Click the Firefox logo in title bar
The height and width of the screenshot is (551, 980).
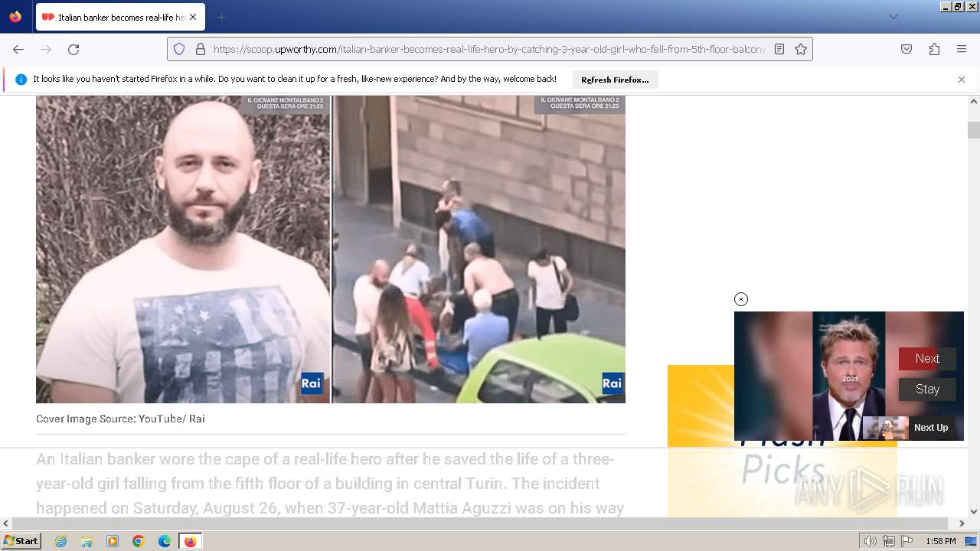[15, 17]
